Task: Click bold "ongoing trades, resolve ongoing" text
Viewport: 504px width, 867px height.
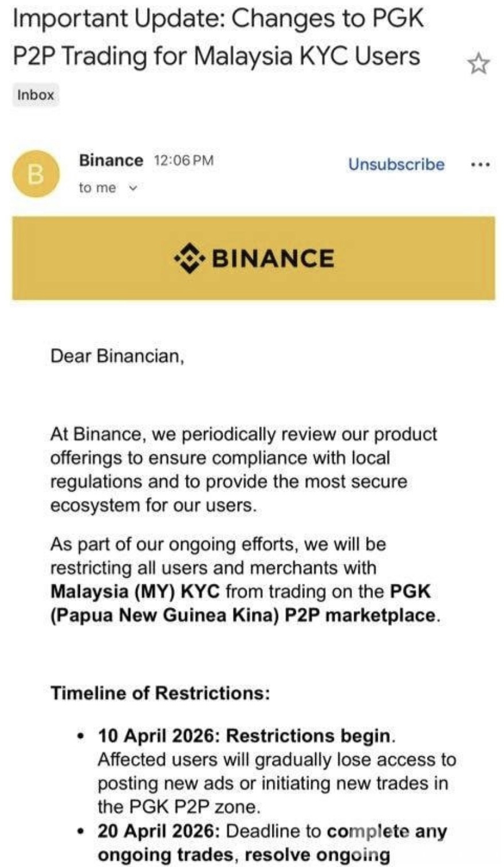Action: tap(243, 855)
